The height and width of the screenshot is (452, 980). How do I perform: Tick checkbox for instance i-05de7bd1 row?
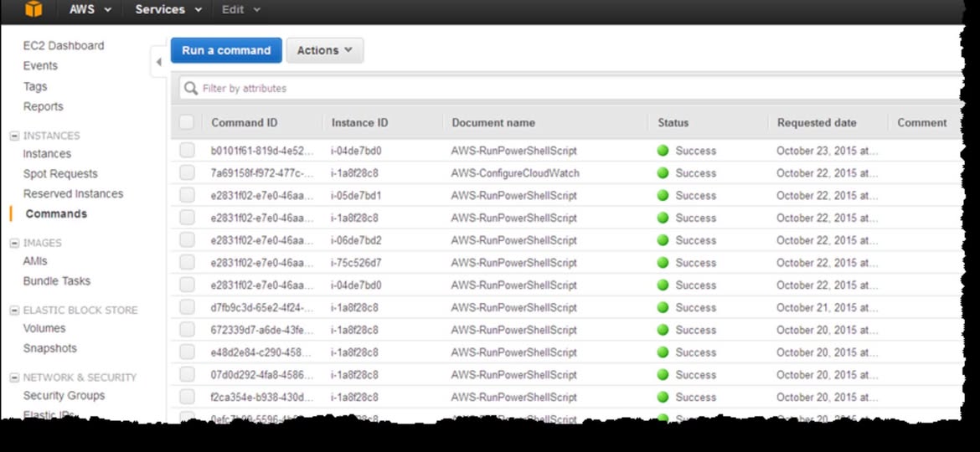187,195
